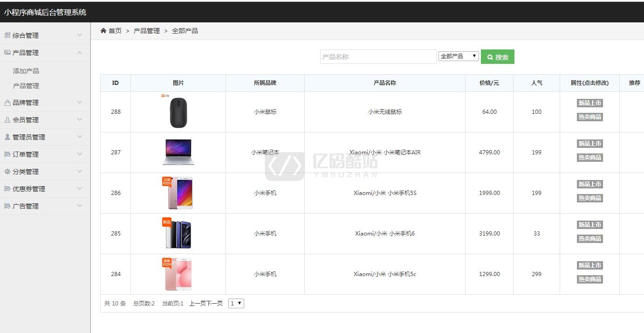Toggle 热卖商品 tag for product 284
The width and height of the screenshot is (644, 333).
[590, 279]
